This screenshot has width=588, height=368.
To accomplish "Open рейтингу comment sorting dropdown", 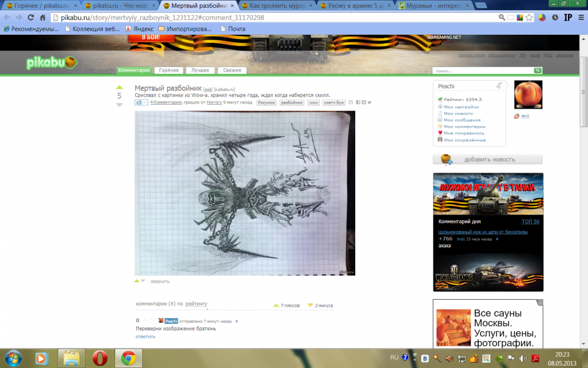I will point(196,304).
